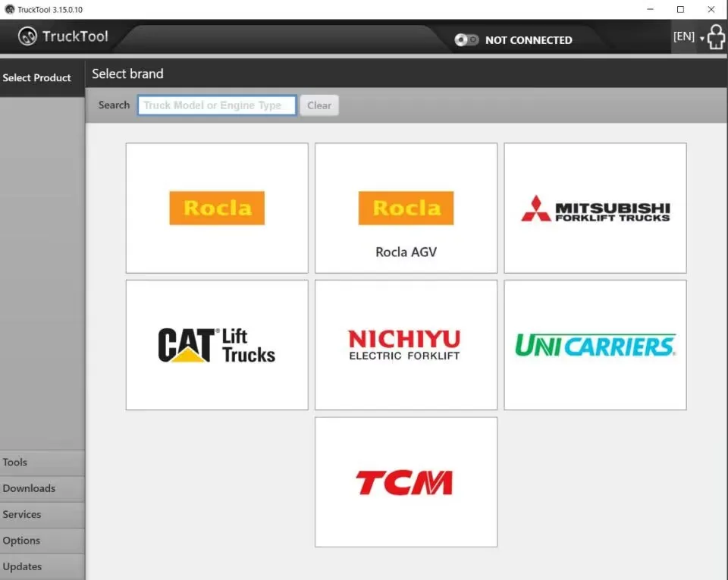Minimize the TruckTool window
728x580 pixels.
(x=650, y=9)
